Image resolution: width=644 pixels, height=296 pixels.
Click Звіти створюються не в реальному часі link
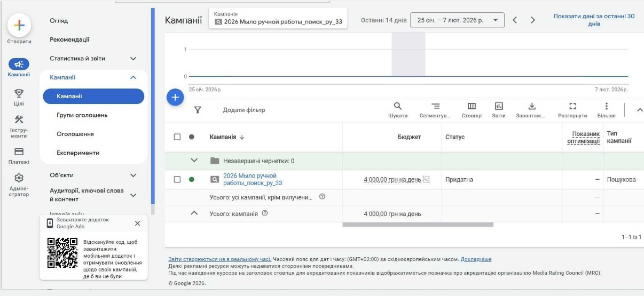(219, 259)
